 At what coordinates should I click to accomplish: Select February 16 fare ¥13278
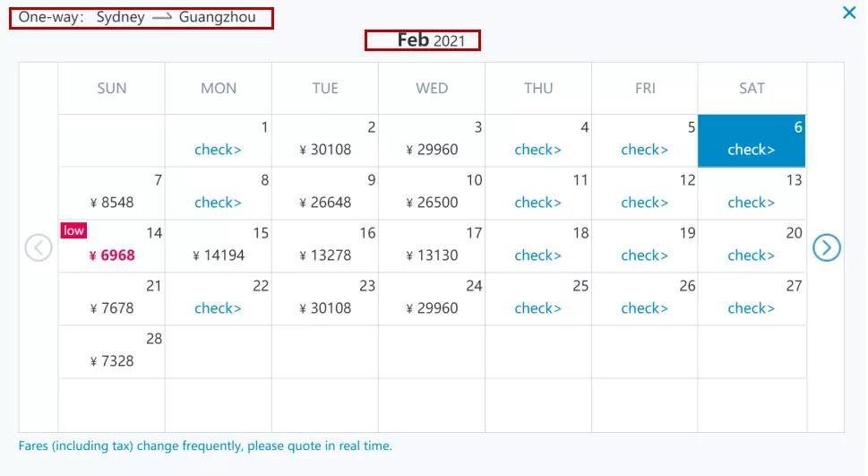[x=325, y=255]
